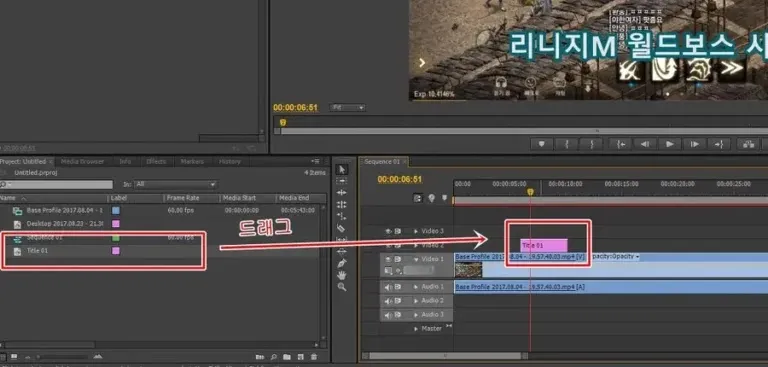Select the Zoom magnifier tool
The width and height of the screenshot is (768, 367).
342,287
